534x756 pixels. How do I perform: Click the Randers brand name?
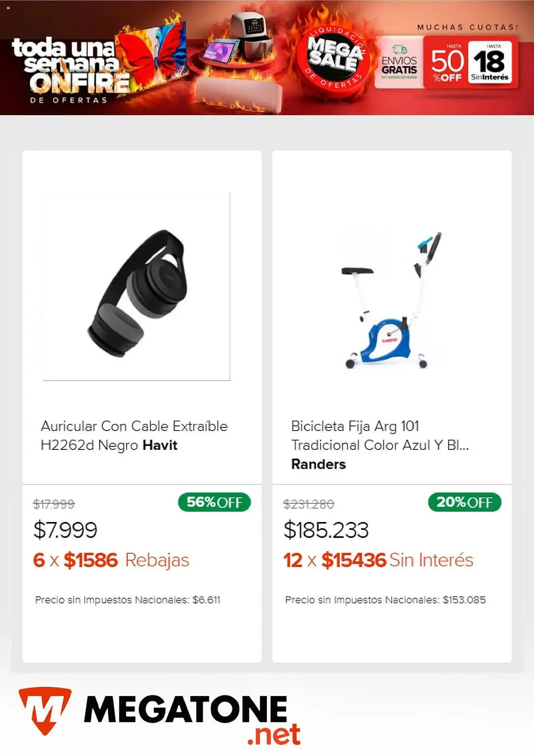pyautogui.click(x=318, y=464)
